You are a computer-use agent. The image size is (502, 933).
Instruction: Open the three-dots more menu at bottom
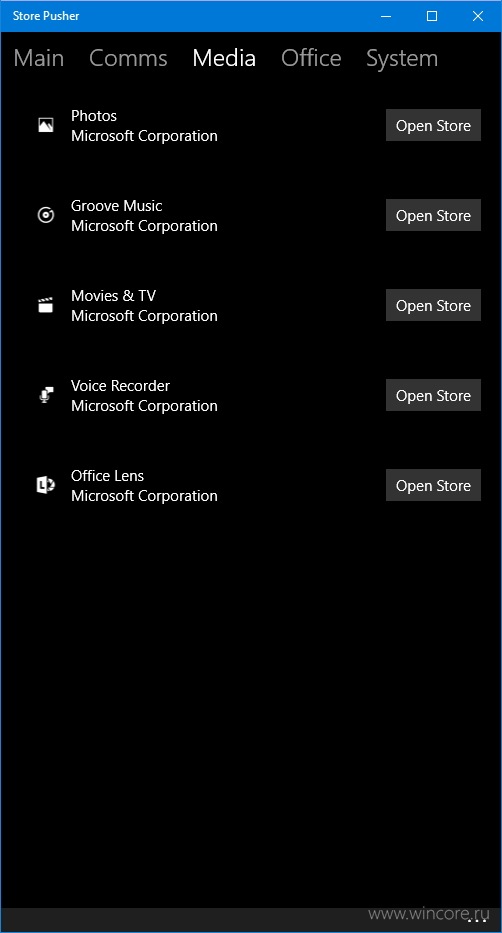[x=477, y=920]
